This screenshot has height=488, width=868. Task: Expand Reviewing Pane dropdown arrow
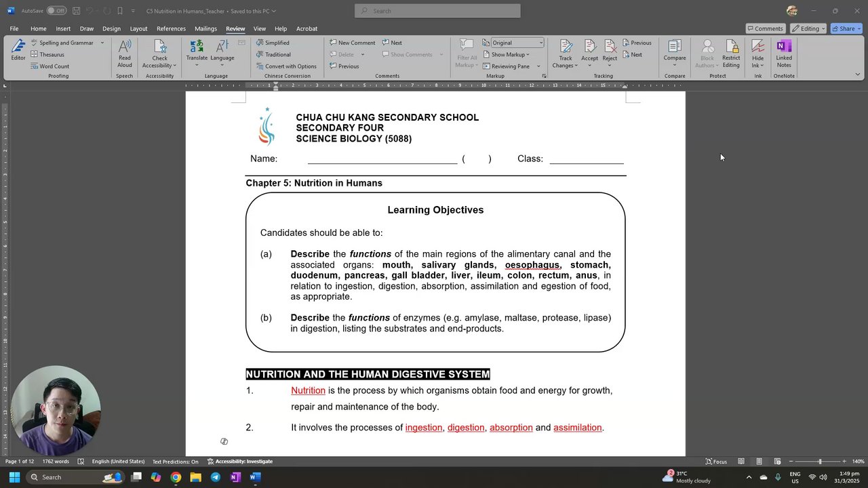(538, 66)
